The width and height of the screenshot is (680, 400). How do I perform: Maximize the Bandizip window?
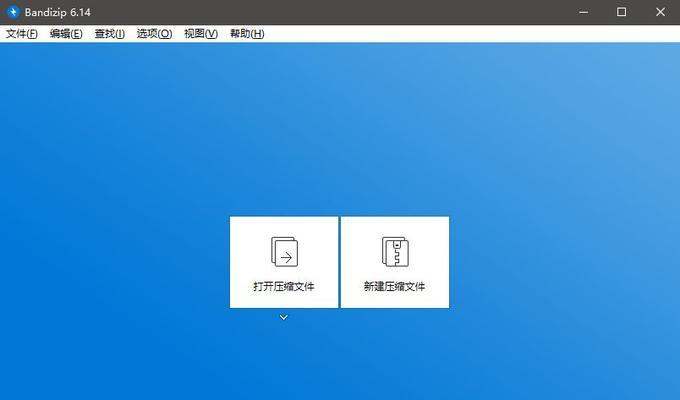coord(621,12)
